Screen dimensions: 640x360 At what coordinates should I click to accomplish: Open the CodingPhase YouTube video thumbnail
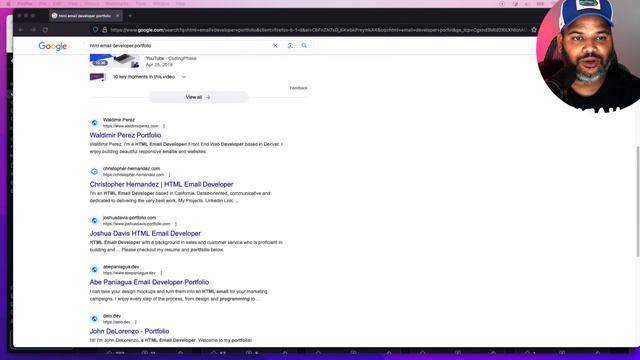115,60
